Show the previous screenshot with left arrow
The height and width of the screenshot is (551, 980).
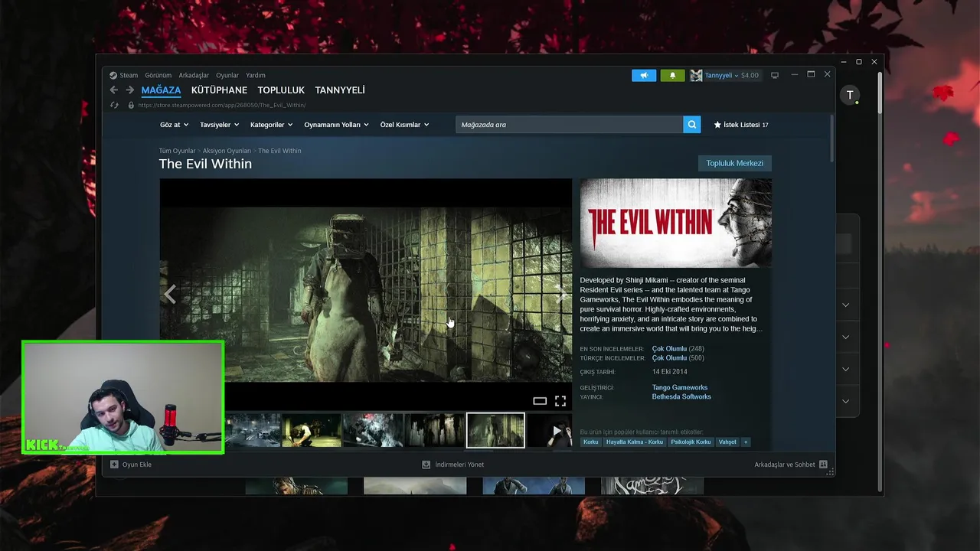click(x=170, y=294)
